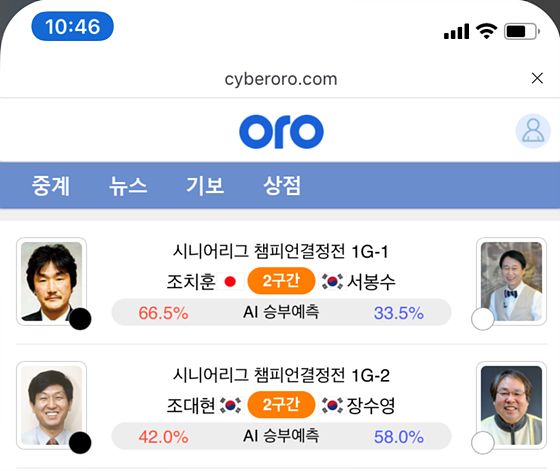Tap the cyberoro.com address text
This screenshot has width=560, height=471.
point(281,79)
